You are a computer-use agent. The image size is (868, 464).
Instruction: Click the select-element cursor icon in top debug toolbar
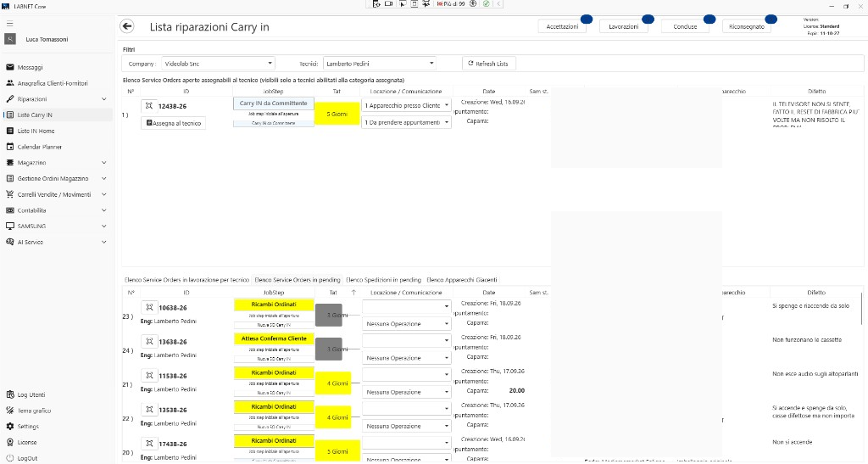click(402, 3)
